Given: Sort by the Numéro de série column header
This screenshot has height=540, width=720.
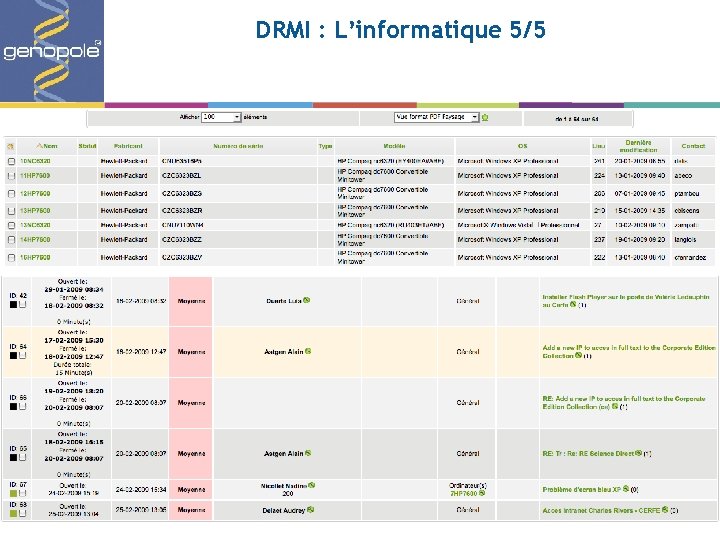Looking at the screenshot, I should pos(238,146).
